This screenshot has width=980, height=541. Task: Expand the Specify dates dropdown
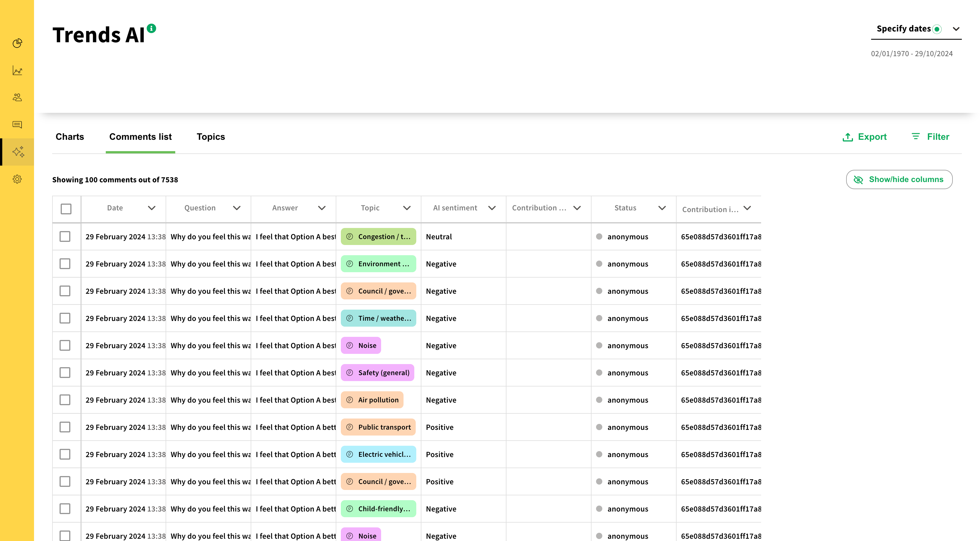[956, 29]
